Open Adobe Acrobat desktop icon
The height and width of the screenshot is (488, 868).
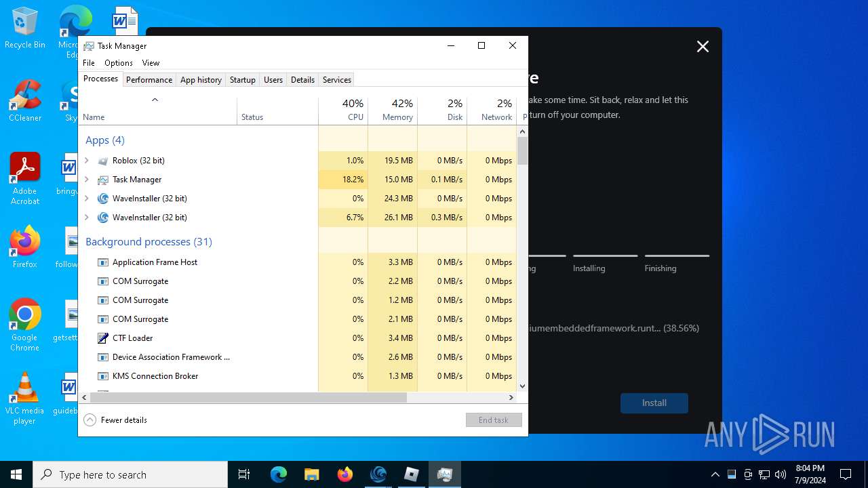(25, 179)
